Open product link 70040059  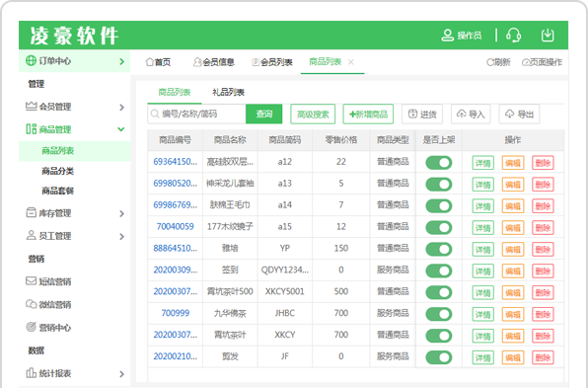(176, 226)
